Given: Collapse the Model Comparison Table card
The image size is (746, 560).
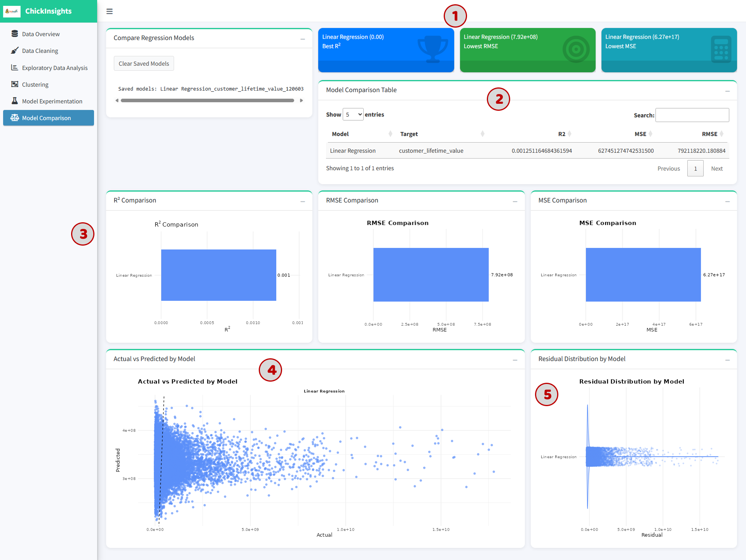Looking at the screenshot, I should 727,91.
